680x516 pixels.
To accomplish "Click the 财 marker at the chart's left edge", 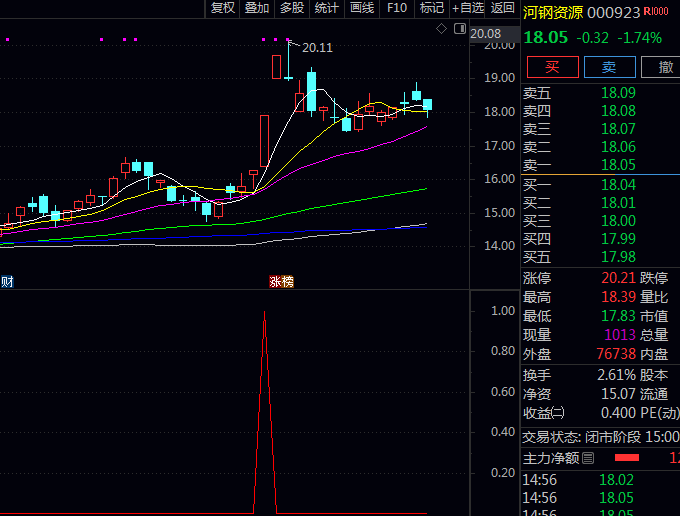I will (x=6, y=282).
